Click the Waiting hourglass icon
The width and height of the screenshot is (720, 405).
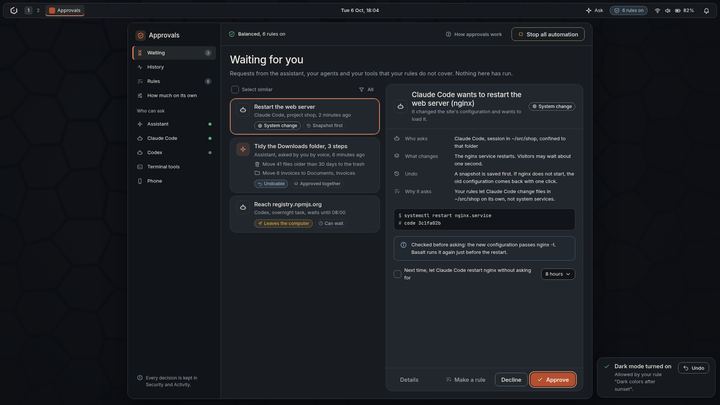[140, 53]
